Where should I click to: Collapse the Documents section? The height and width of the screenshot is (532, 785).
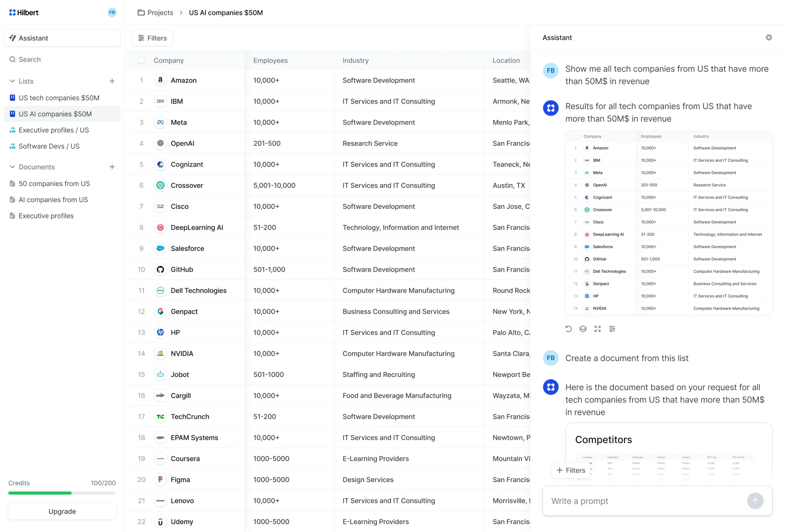click(12, 167)
